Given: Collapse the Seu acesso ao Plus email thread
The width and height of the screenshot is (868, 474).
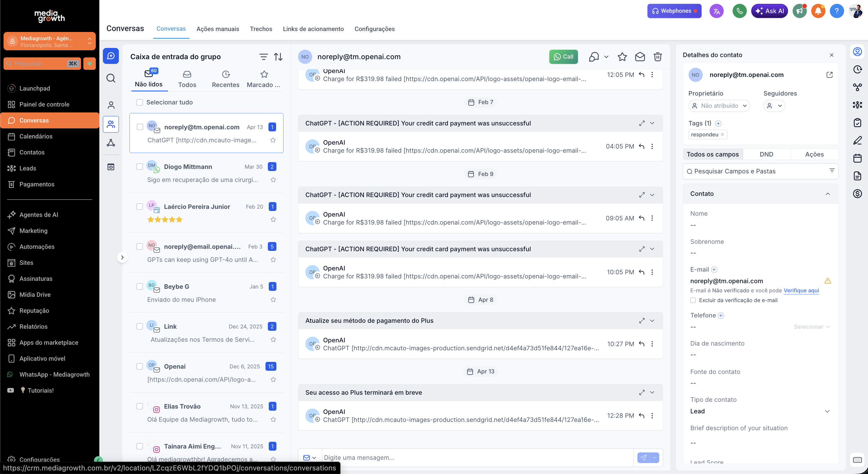Looking at the screenshot, I should click(x=652, y=392).
